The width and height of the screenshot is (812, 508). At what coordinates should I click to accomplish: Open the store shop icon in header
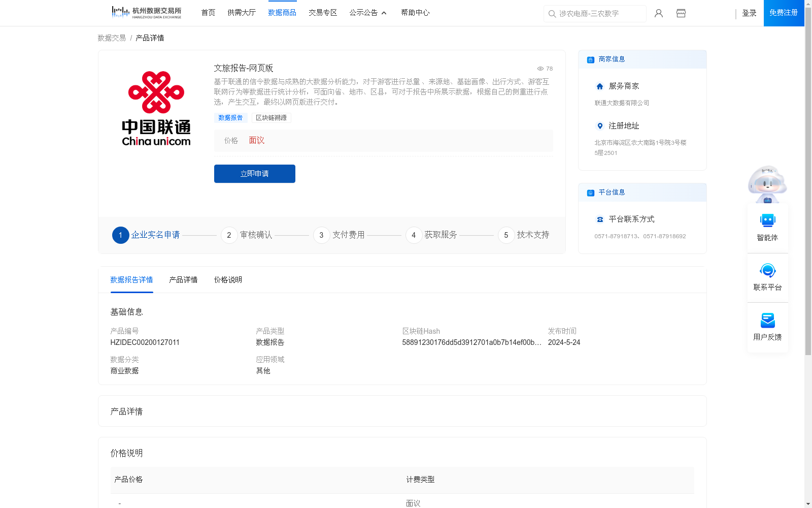681,13
